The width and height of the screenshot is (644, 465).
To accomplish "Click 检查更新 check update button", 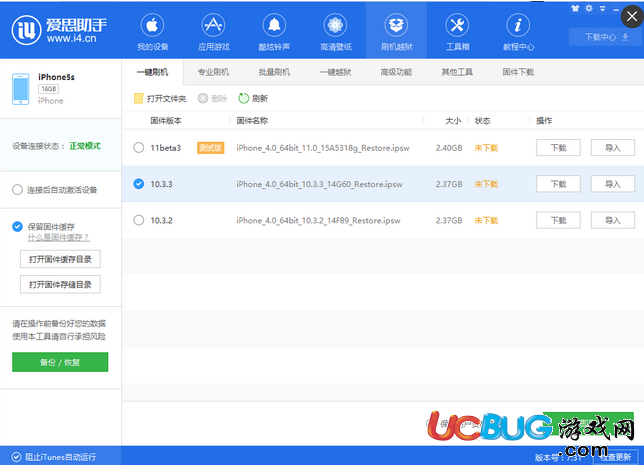I will (615, 457).
